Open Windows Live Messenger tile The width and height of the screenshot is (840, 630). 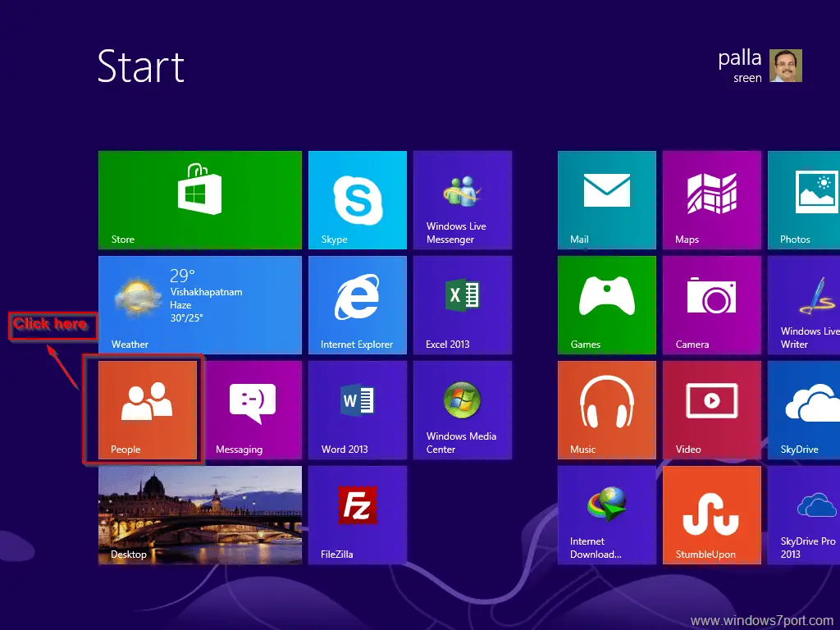point(463,200)
